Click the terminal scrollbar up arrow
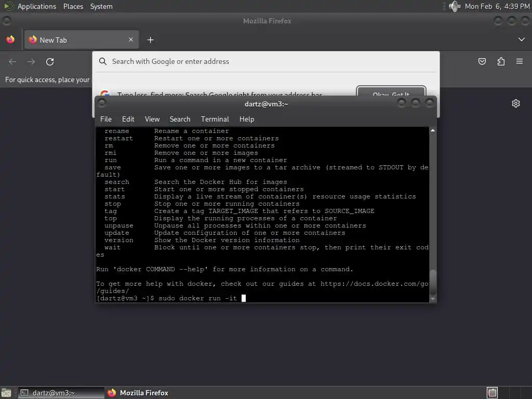This screenshot has height=399, width=532. click(433, 130)
